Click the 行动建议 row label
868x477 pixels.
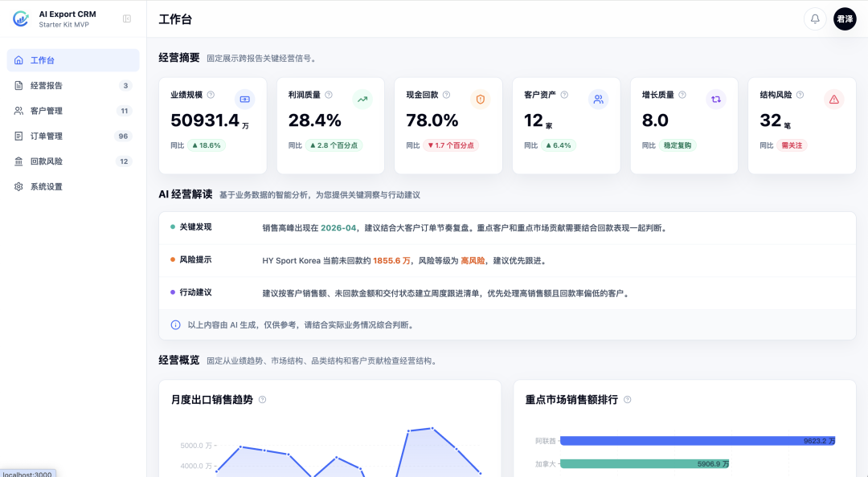(x=195, y=292)
